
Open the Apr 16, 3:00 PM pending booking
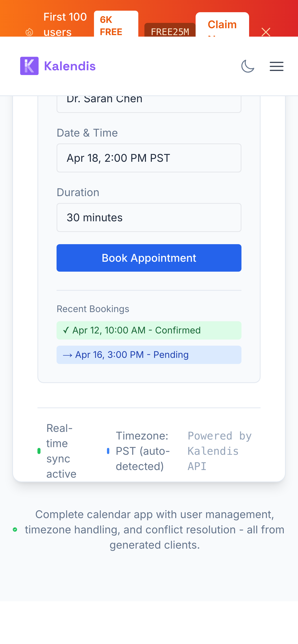tap(149, 355)
